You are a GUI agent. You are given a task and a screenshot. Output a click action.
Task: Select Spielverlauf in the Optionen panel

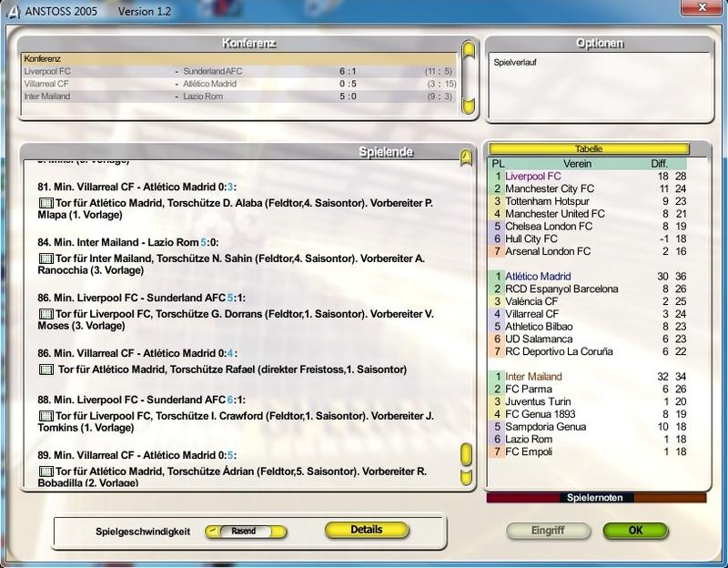[x=515, y=62]
